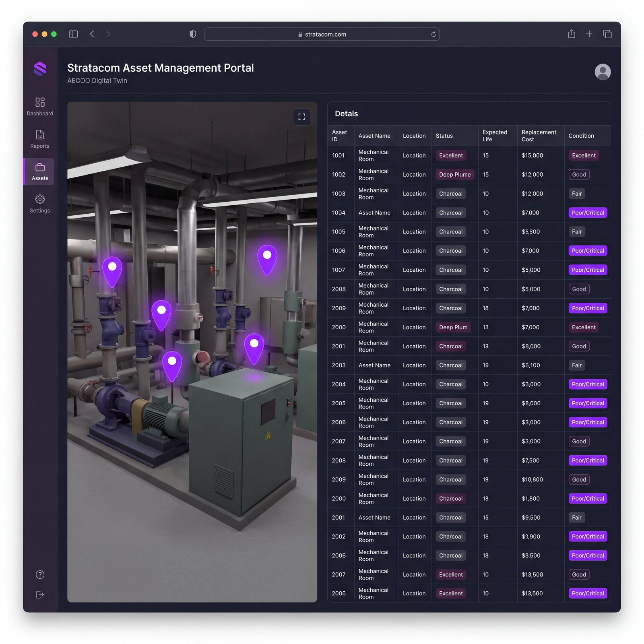
Task: Select the top-right map pin in 3D view
Action: coord(267,260)
